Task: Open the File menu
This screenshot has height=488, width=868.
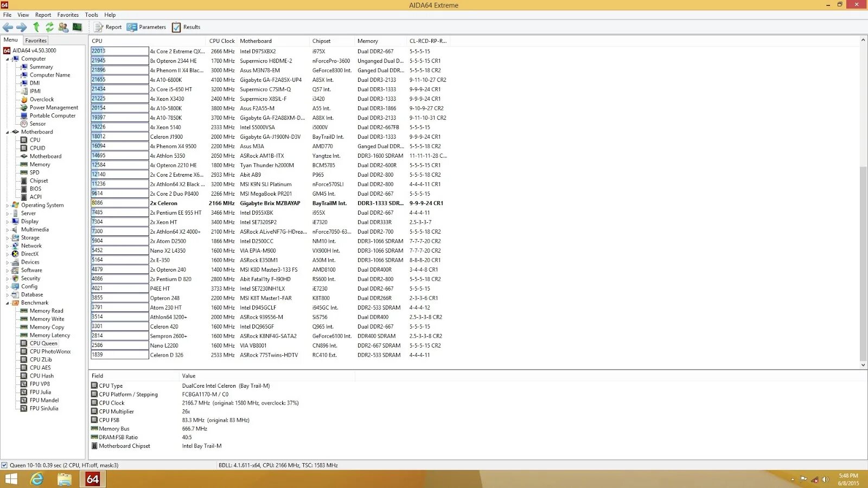Action: [x=8, y=15]
